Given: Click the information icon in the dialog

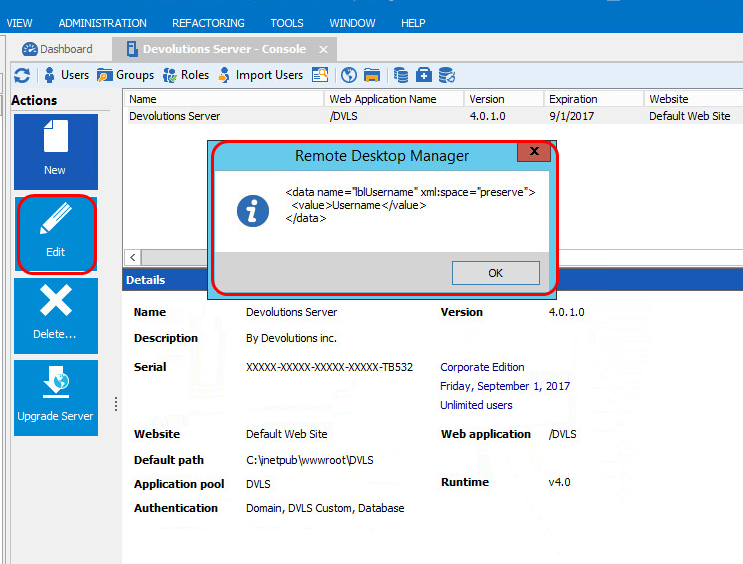Looking at the screenshot, I should [253, 211].
